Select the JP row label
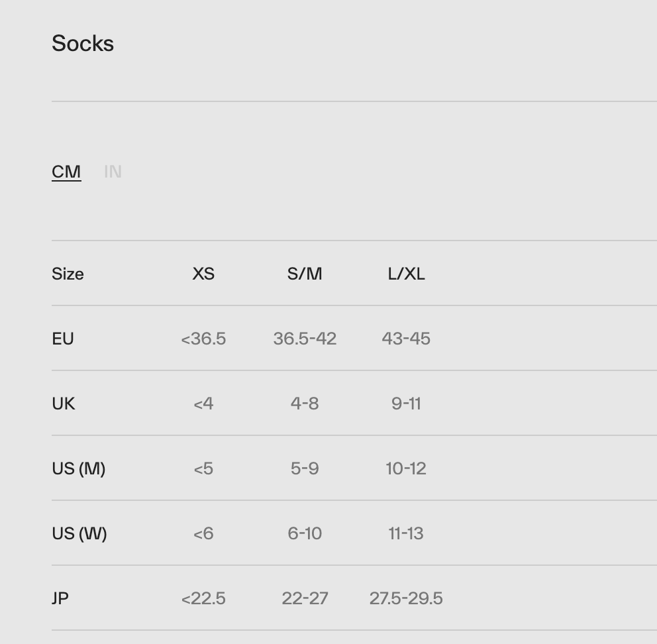The height and width of the screenshot is (644, 657). click(60, 598)
